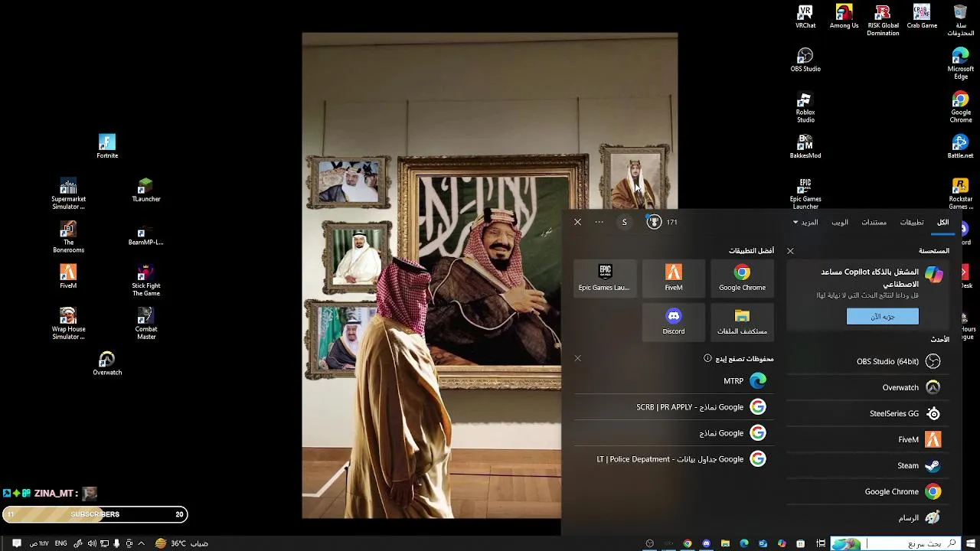The height and width of the screenshot is (551, 980).
Task: Click the taskbar search input field
Action: coord(896,543)
